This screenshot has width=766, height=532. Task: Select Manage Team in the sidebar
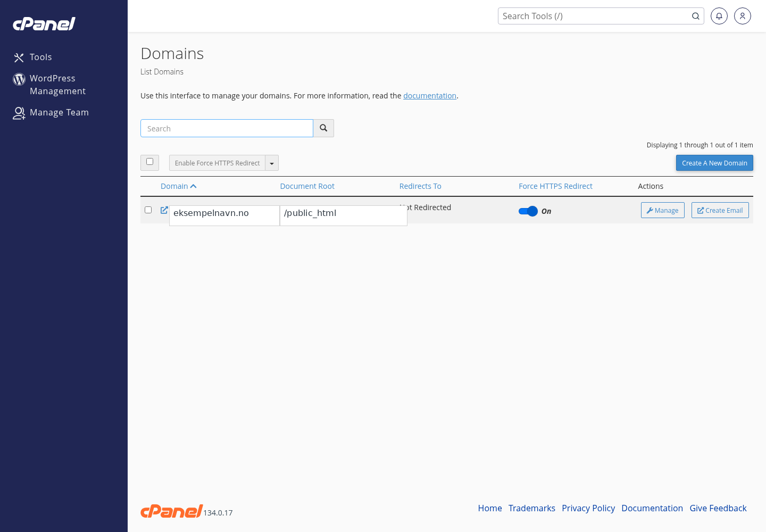(x=60, y=112)
